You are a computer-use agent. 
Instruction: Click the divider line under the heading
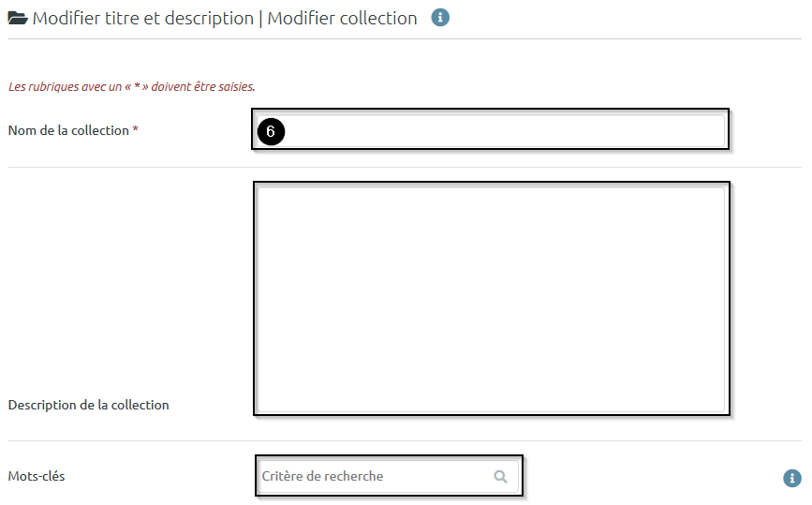click(405, 39)
